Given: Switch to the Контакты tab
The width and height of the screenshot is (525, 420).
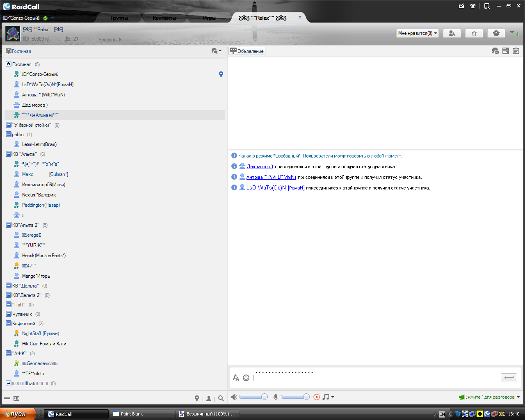Looking at the screenshot, I should click(164, 18).
